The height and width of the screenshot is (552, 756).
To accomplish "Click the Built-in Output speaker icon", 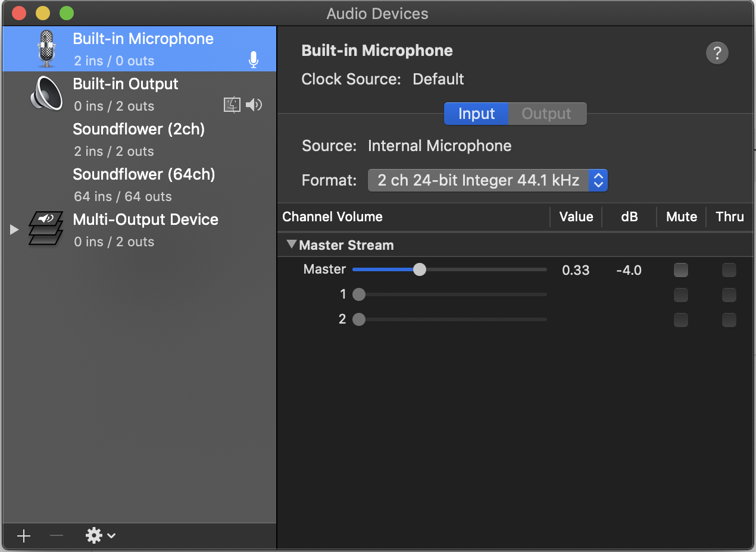I will tap(46, 94).
